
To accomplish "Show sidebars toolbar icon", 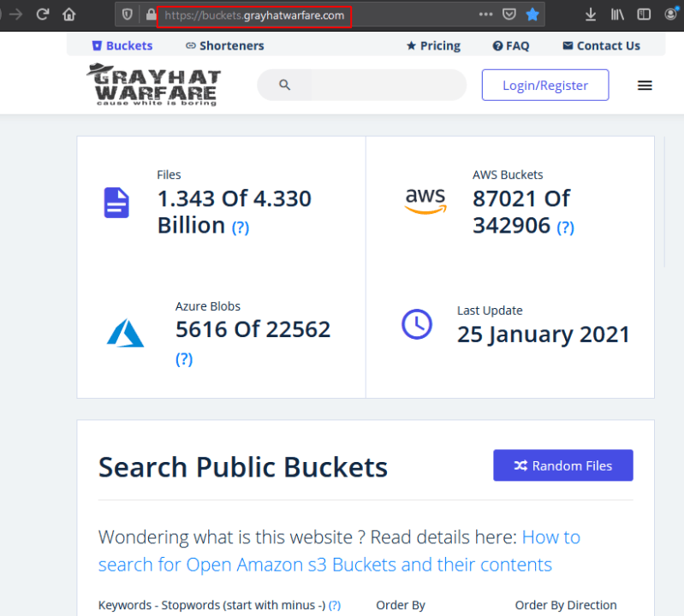I will tap(644, 15).
